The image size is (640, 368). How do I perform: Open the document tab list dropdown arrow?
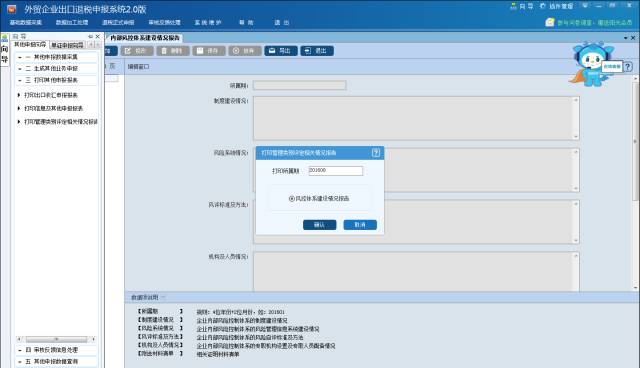point(626,38)
